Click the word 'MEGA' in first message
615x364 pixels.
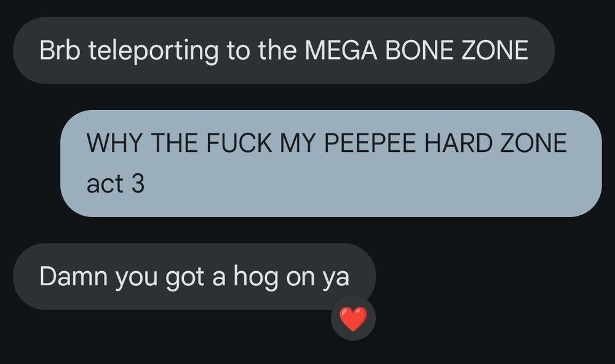click(341, 50)
